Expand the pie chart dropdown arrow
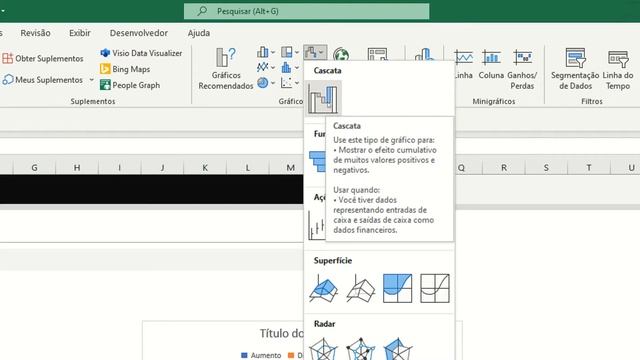 (x=273, y=83)
